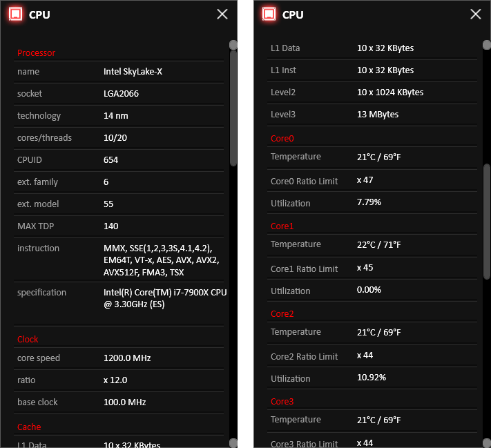This screenshot has height=448, width=491.
Task: Click the ratio value x 12.0
Action: [x=115, y=380]
